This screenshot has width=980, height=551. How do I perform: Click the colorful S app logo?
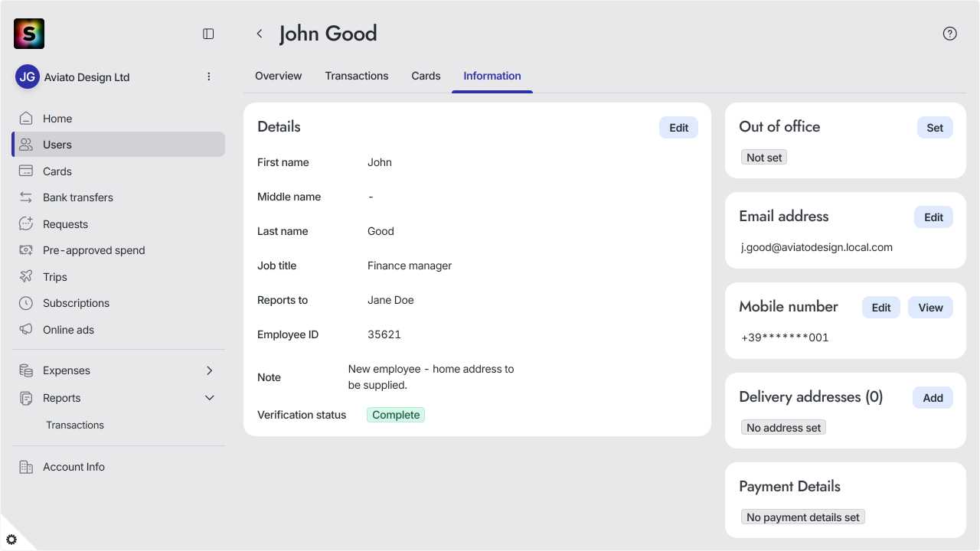pyautogui.click(x=29, y=34)
